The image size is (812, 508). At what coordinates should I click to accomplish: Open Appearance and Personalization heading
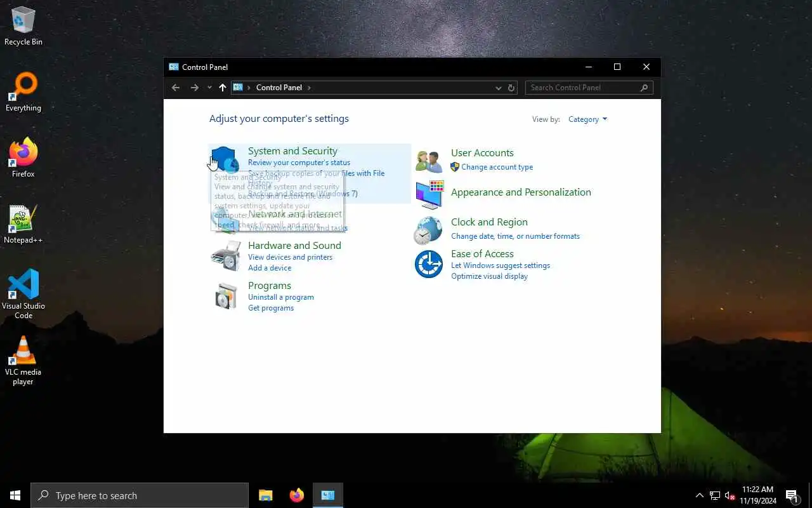[x=521, y=192]
